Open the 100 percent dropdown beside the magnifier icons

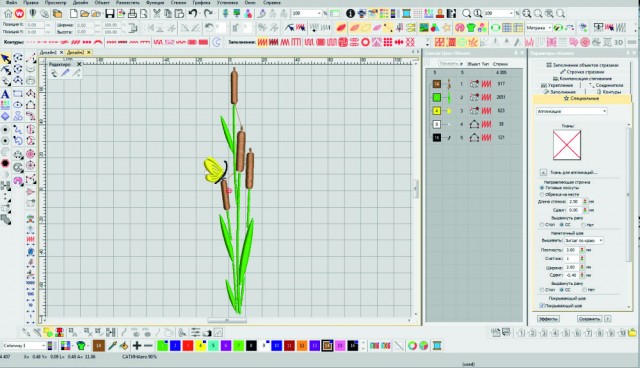498,13
